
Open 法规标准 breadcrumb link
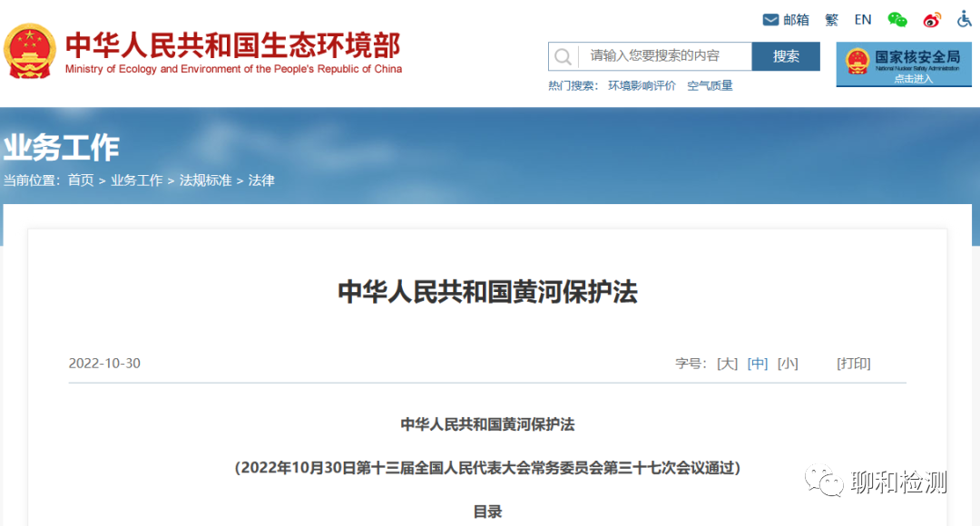click(205, 180)
